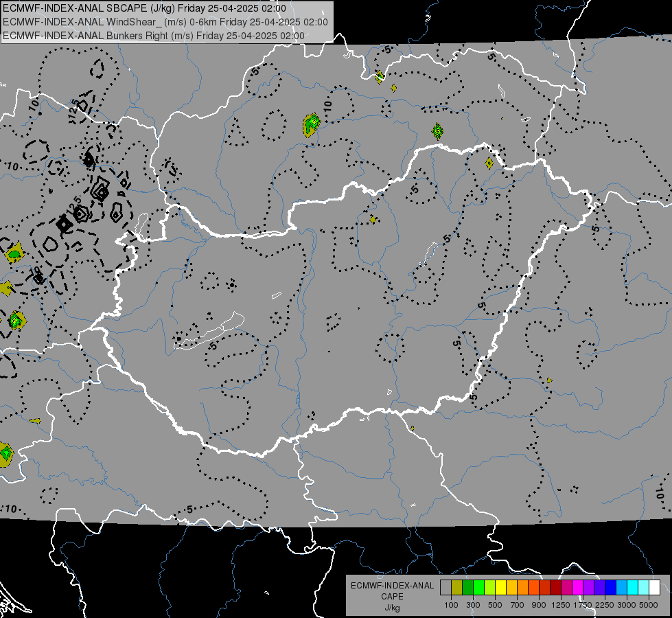672x618 pixels.
Task: Select the pink-magenta legend swatch
Action: [566, 588]
